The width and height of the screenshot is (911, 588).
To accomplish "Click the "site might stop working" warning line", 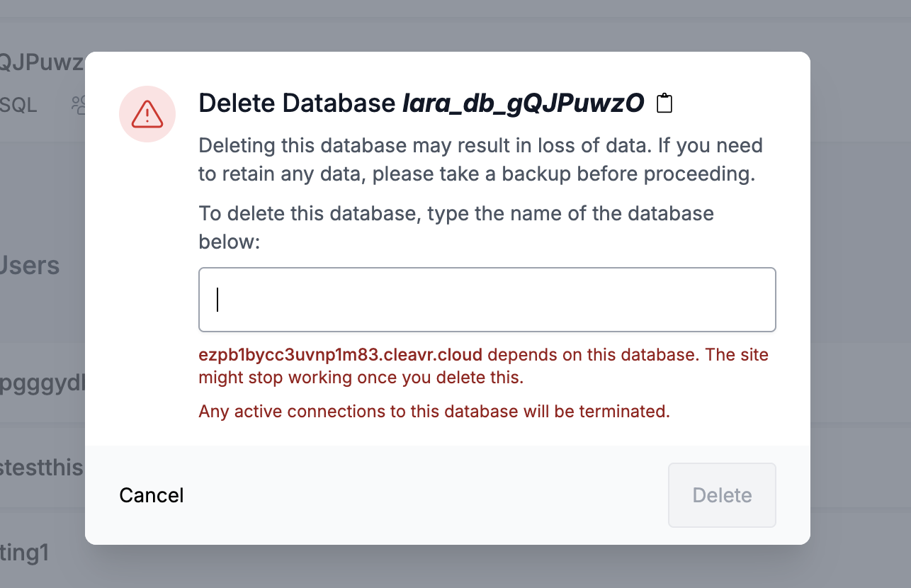I will [x=361, y=378].
